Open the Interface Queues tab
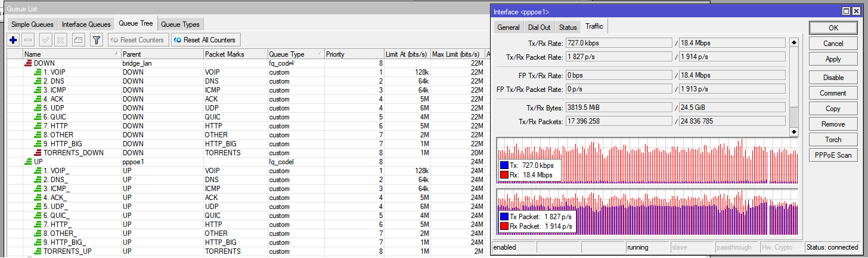 click(x=86, y=24)
